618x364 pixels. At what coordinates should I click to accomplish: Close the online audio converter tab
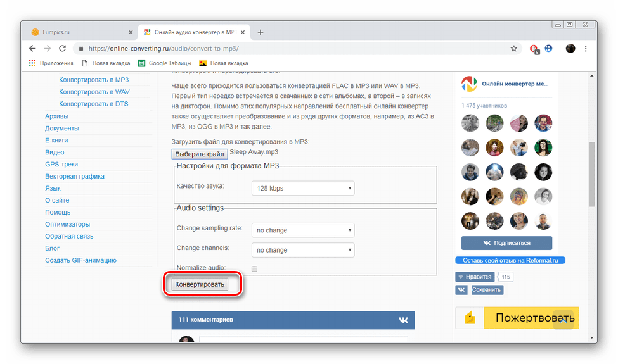click(243, 32)
